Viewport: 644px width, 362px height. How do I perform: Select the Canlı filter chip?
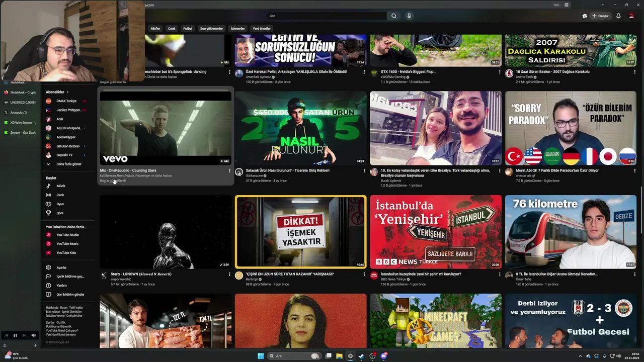pos(172,29)
